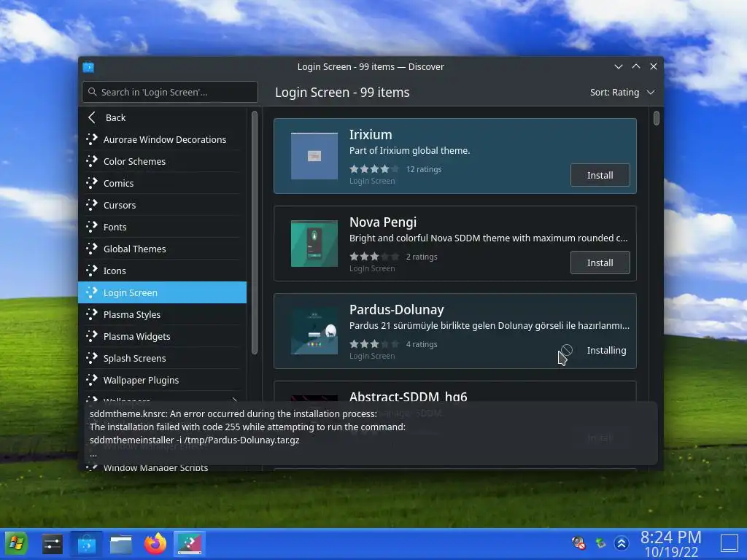The height and width of the screenshot is (560, 747).
Task: Select Plasma Widgets category
Action: (163, 337)
